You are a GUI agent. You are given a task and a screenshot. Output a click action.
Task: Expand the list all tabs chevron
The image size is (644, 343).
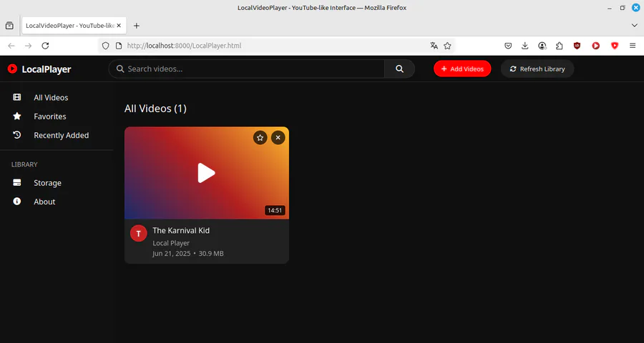(x=634, y=26)
